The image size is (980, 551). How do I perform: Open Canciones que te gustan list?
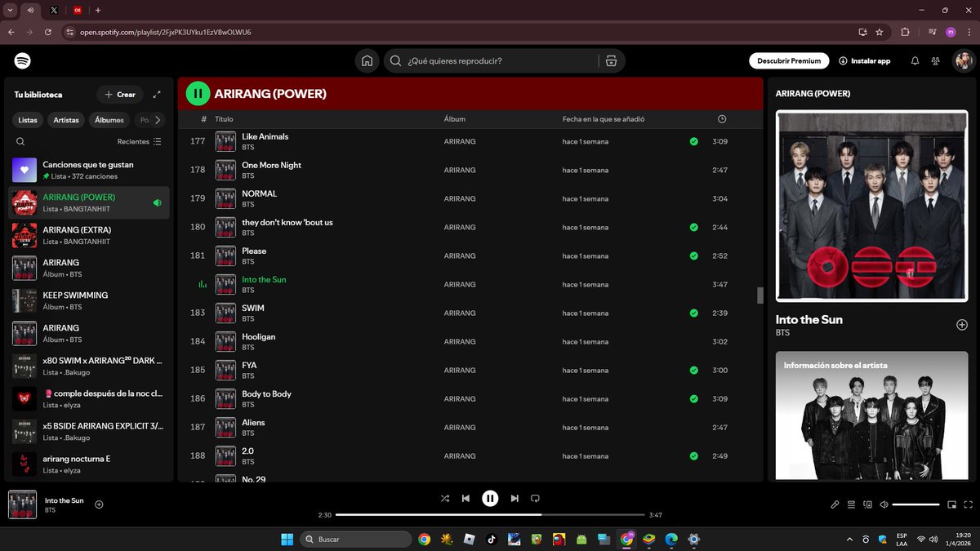90,170
